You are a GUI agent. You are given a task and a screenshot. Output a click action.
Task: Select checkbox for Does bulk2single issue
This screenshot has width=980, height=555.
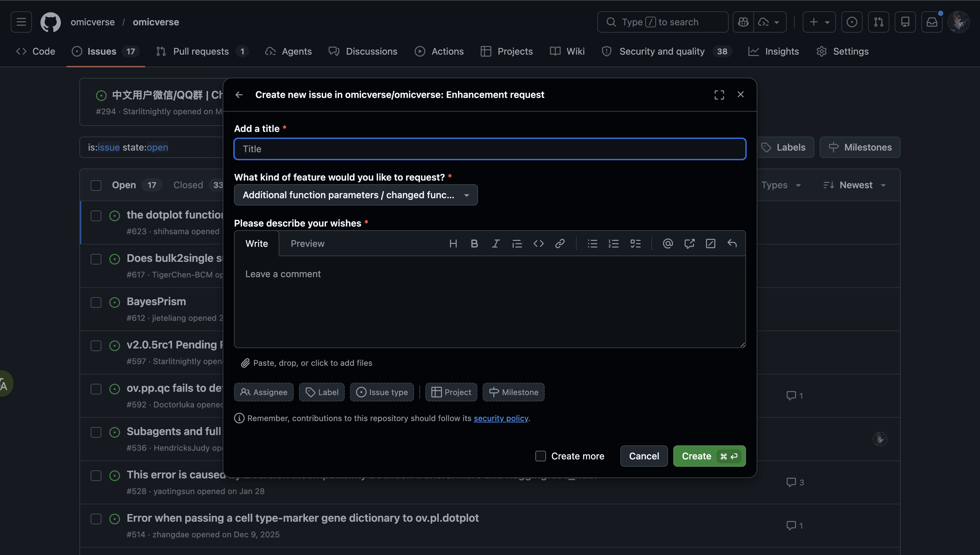tap(96, 259)
